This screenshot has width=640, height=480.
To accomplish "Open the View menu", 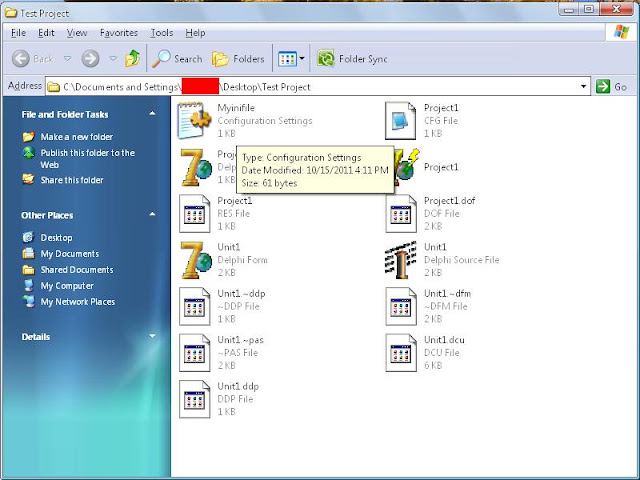I will 77,33.
